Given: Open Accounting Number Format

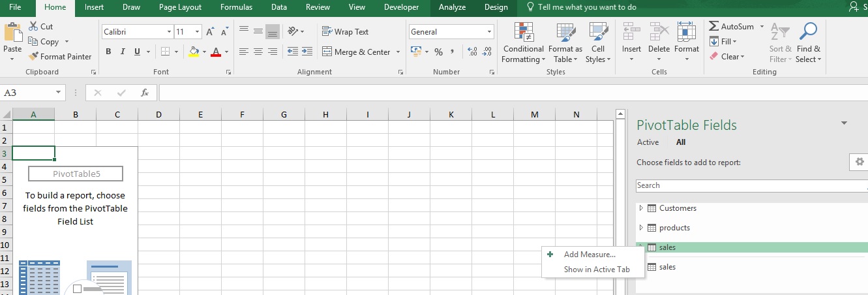Looking at the screenshot, I should point(415,52).
